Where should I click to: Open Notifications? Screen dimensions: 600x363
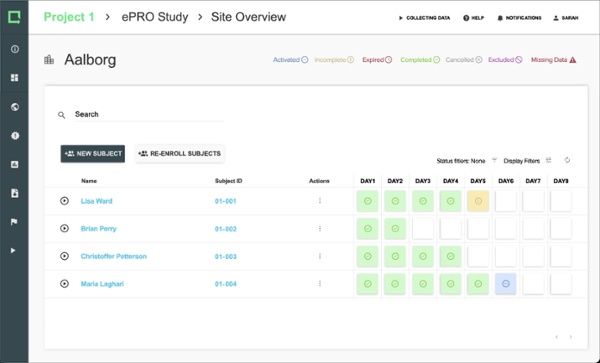coord(519,18)
